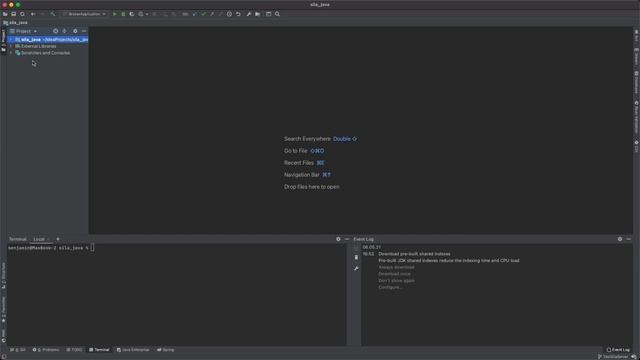Click the Rollback undo arrow icon
The width and height of the screenshot is (640, 360).
[238, 14]
